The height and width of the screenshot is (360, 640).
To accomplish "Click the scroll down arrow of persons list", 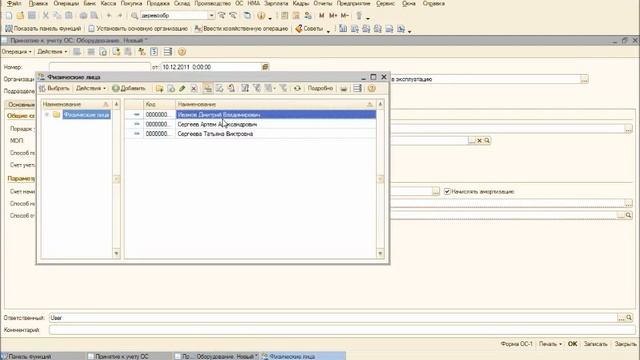I will (380, 253).
